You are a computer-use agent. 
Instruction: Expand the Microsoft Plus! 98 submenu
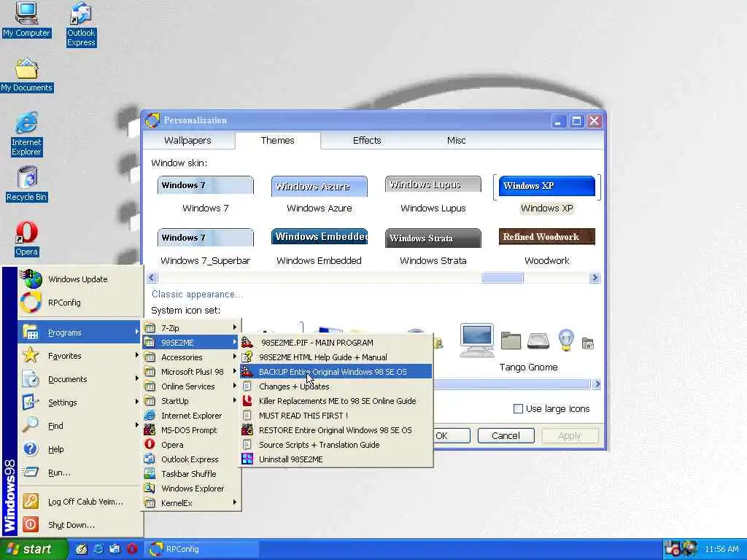point(191,372)
